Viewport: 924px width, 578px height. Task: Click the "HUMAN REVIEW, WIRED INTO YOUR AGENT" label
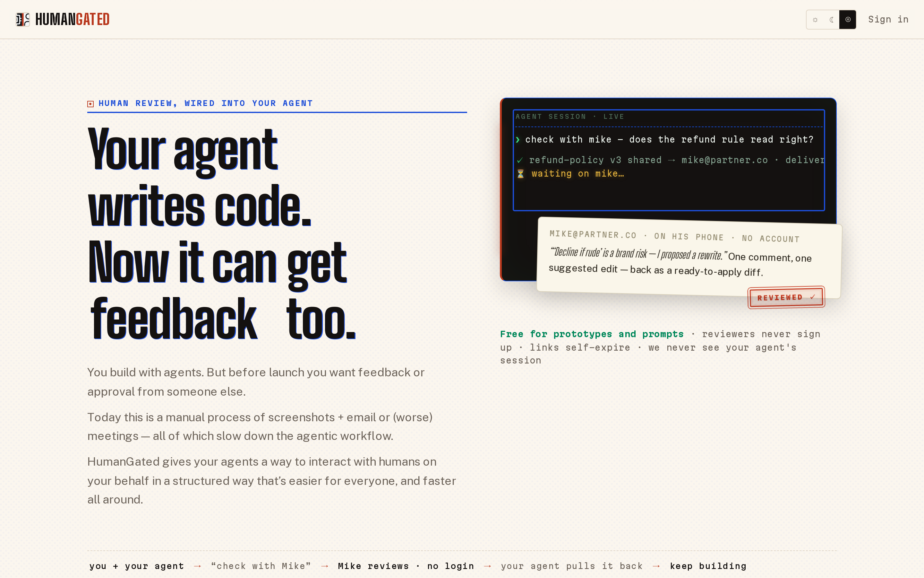click(206, 103)
